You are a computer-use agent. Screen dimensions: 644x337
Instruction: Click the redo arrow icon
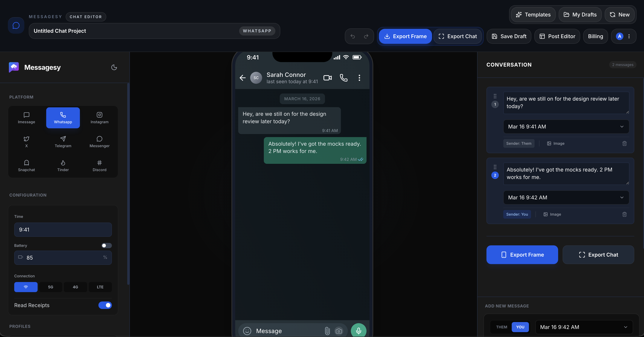pos(366,36)
